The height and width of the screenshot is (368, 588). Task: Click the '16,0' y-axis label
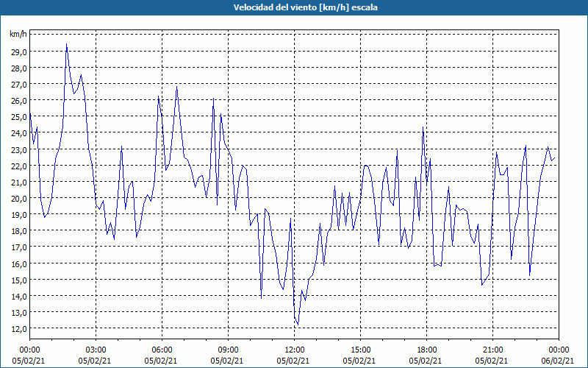[x=19, y=263]
